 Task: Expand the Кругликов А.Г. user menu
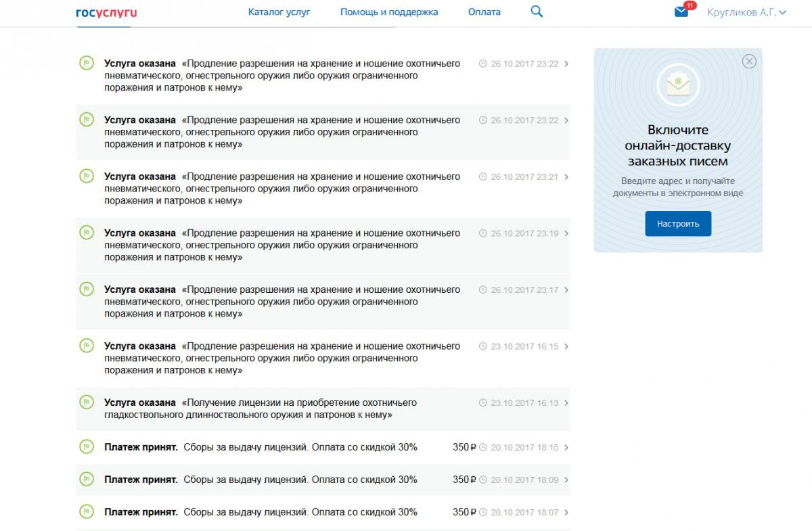pyautogui.click(x=746, y=12)
